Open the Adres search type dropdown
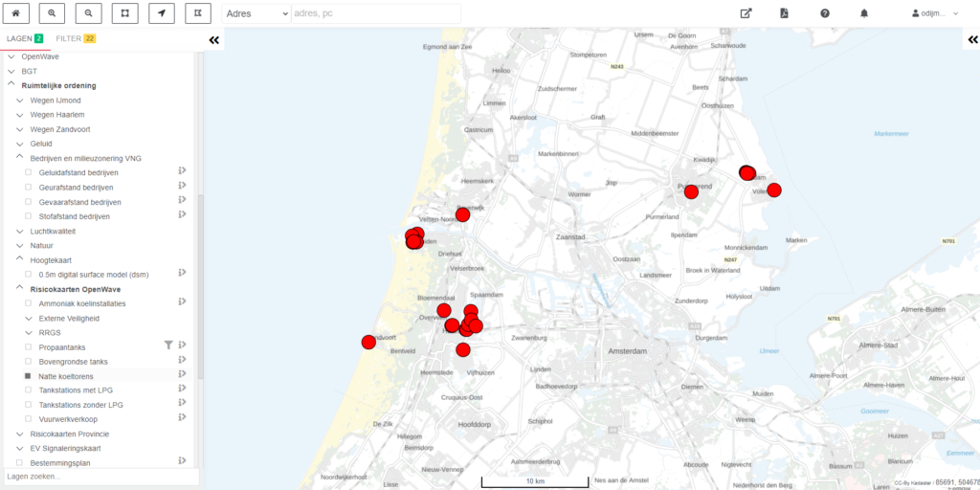This screenshot has width=980, height=490. tap(256, 13)
